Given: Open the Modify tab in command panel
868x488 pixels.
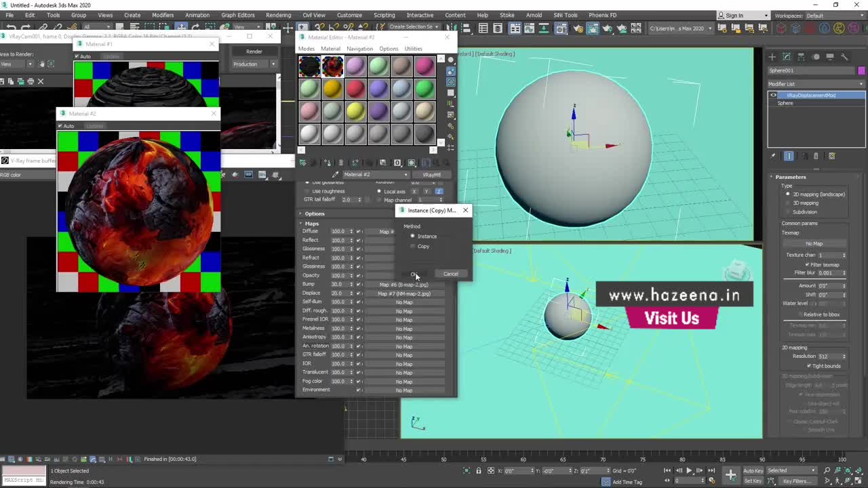Looking at the screenshot, I should pyautogui.click(x=787, y=57).
